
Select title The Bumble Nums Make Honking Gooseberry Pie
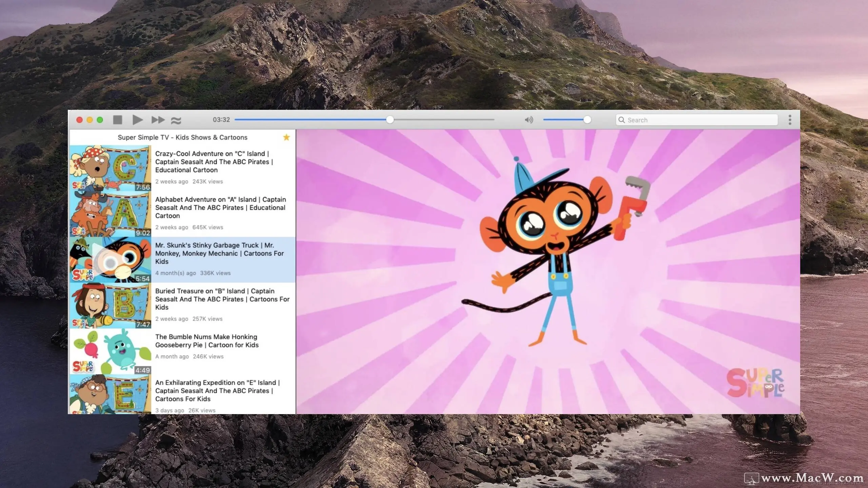[207, 341]
